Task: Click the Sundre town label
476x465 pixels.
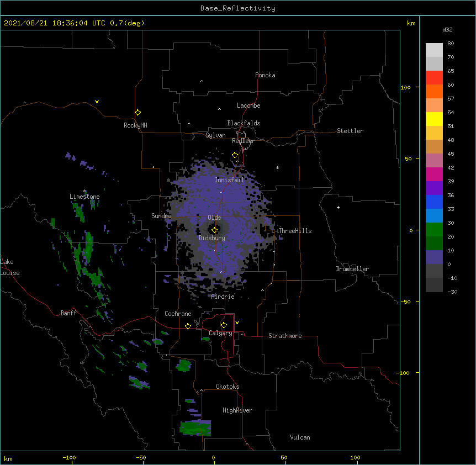Action: 161,216
